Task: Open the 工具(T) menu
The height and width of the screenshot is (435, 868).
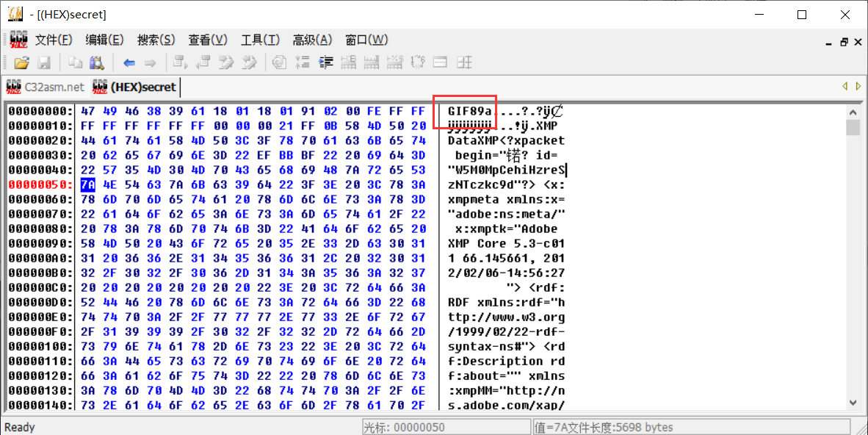Action: click(x=260, y=40)
